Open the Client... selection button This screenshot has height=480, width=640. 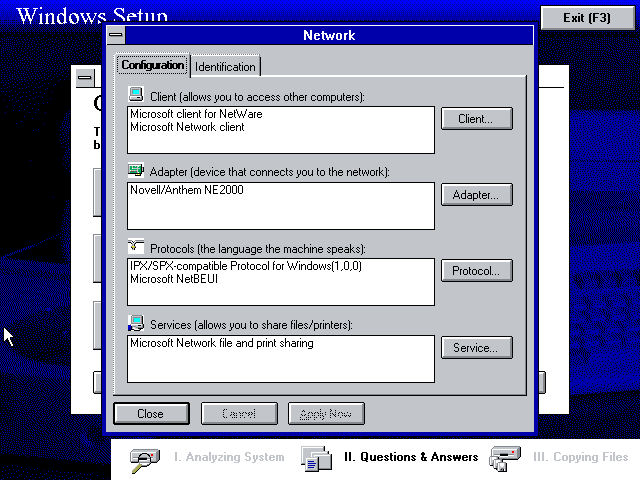point(476,119)
